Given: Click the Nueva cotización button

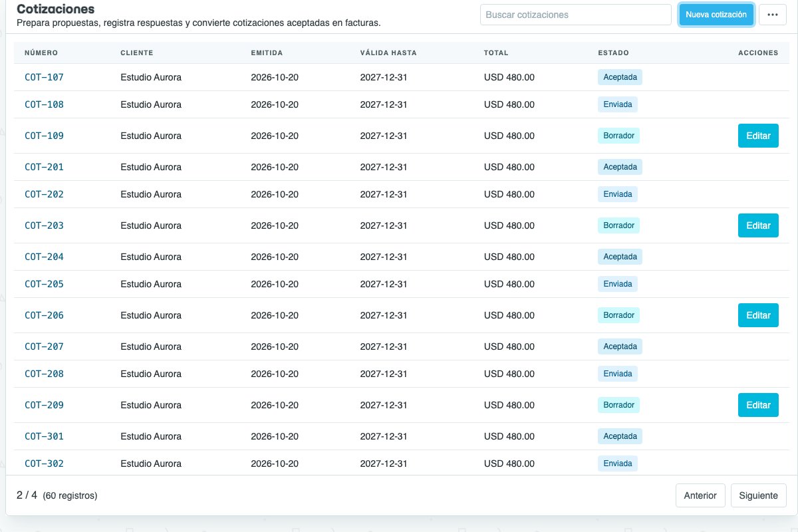Looking at the screenshot, I should coord(716,15).
